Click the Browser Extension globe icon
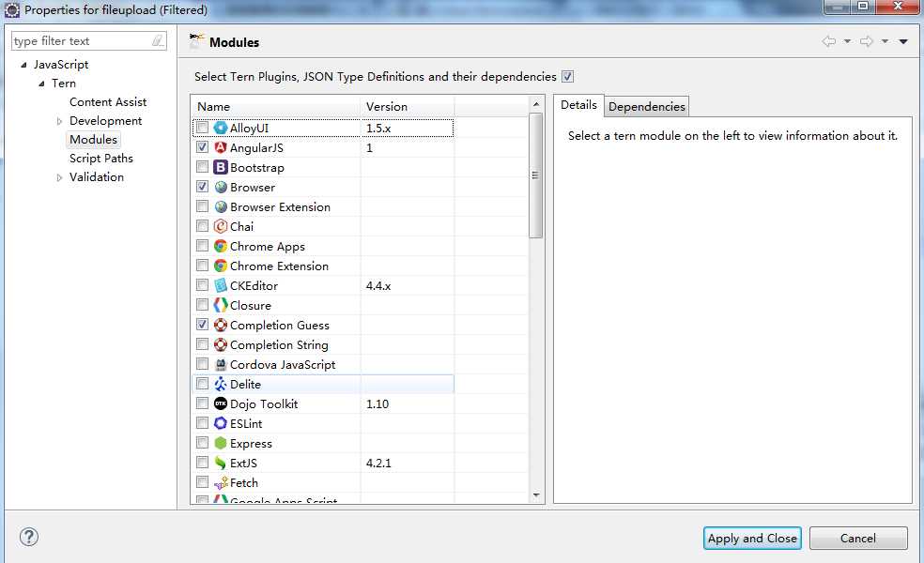 coord(221,206)
